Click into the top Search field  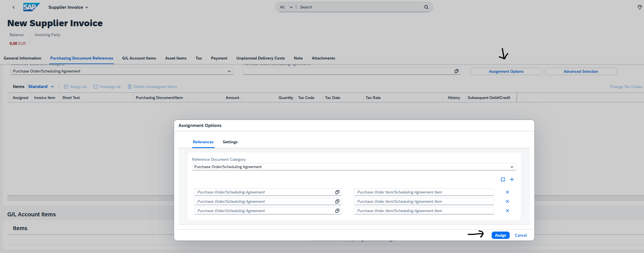(x=360, y=7)
